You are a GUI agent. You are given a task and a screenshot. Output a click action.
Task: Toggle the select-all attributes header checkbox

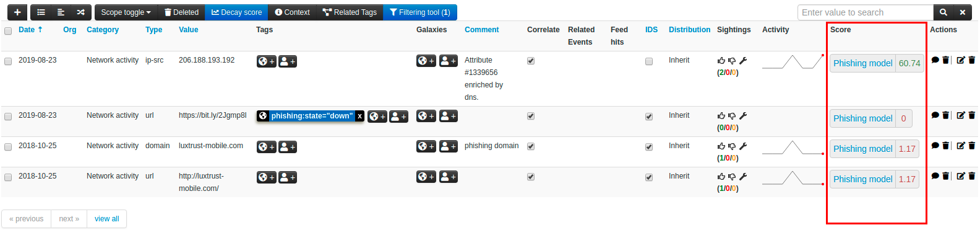coord(8,31)
